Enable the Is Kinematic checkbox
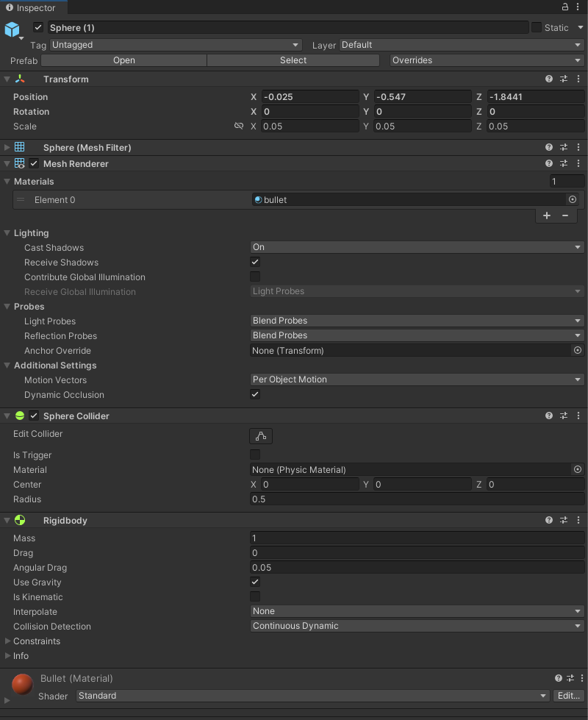Viewport: 588px width, 720px height. coord(255,596)
